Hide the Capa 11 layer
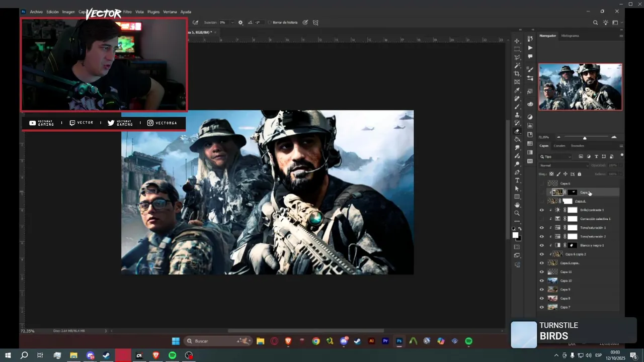The height and width of the screenshot is (362, 644). point(542,272)
